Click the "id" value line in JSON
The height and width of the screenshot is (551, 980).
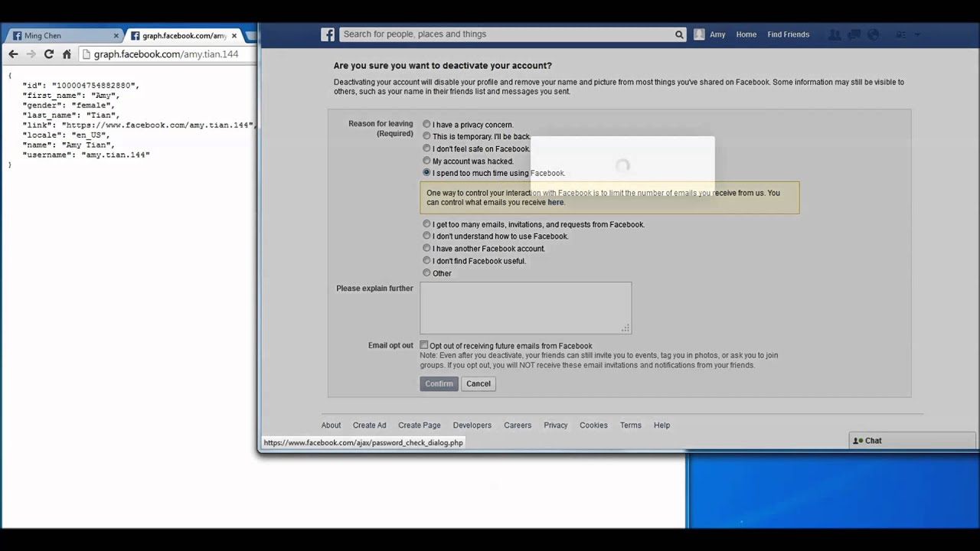point(80,86)
